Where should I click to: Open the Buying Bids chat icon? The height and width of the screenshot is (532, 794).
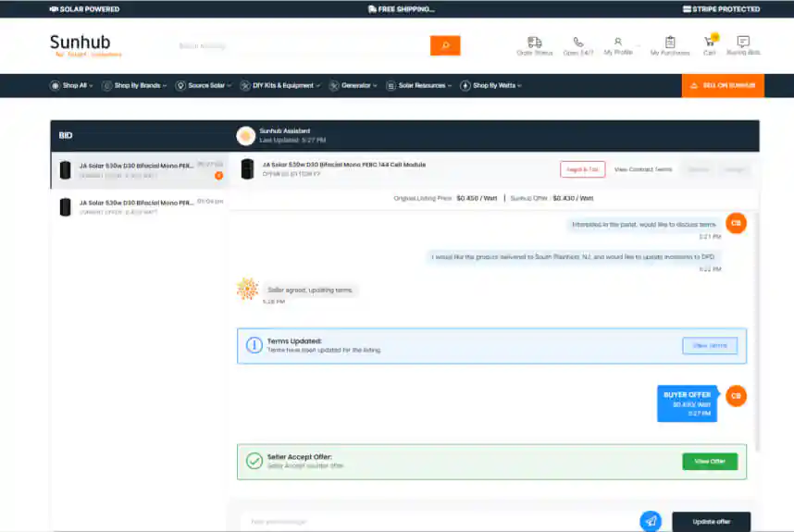743,41
